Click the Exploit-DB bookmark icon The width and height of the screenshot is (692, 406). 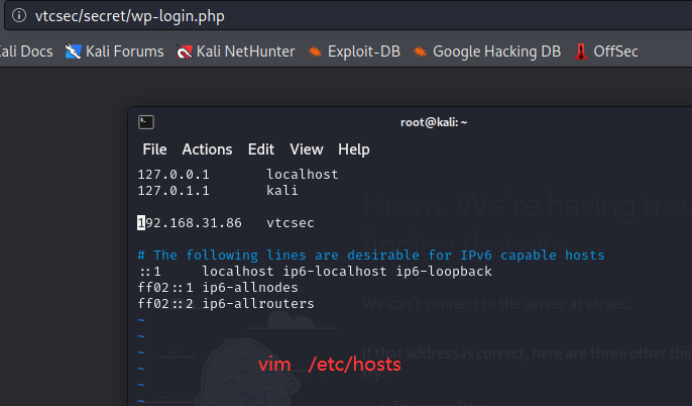point(315,52)
